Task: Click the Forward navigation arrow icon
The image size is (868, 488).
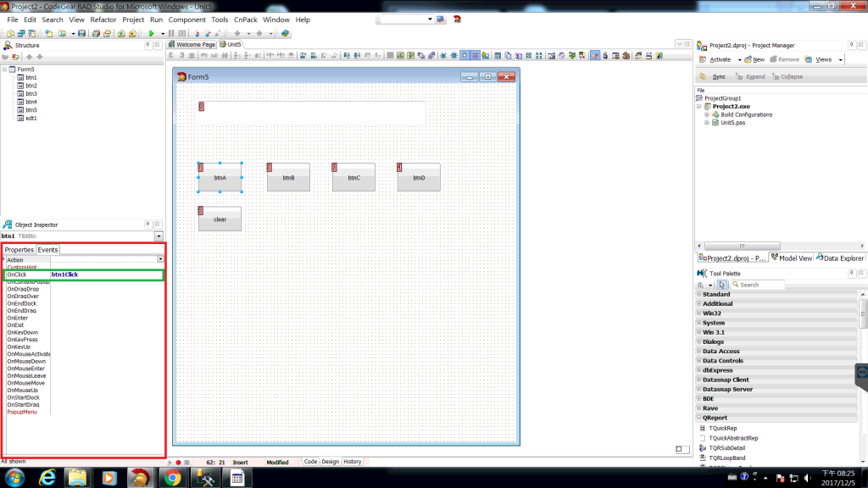Action: tap(259, 33)
